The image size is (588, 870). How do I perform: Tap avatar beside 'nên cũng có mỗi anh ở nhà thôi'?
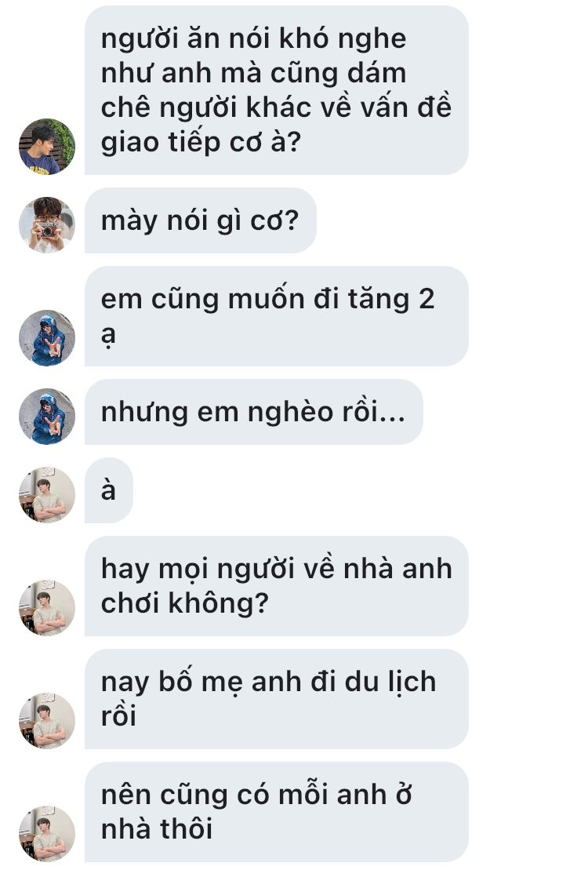point(47,834)
